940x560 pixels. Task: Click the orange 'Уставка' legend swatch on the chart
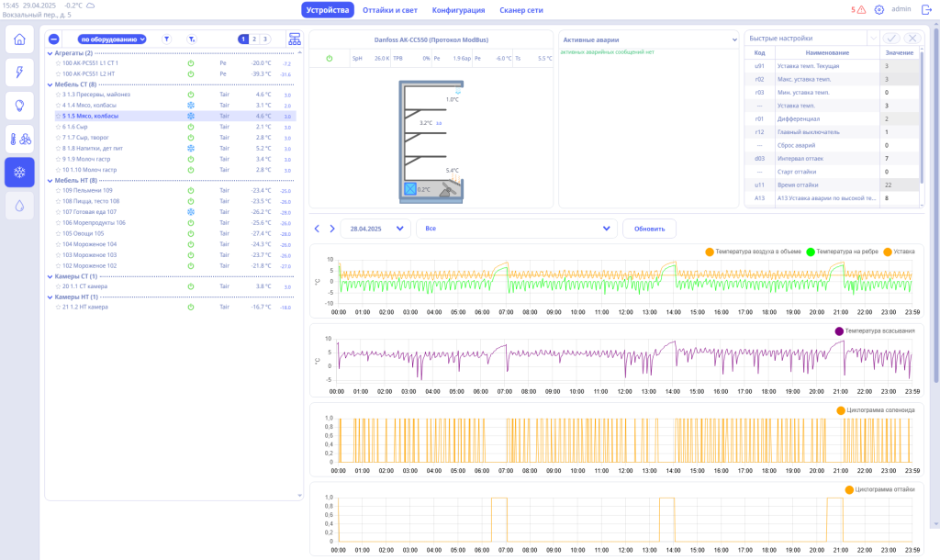pyautogui.click(x=890, y=252)
